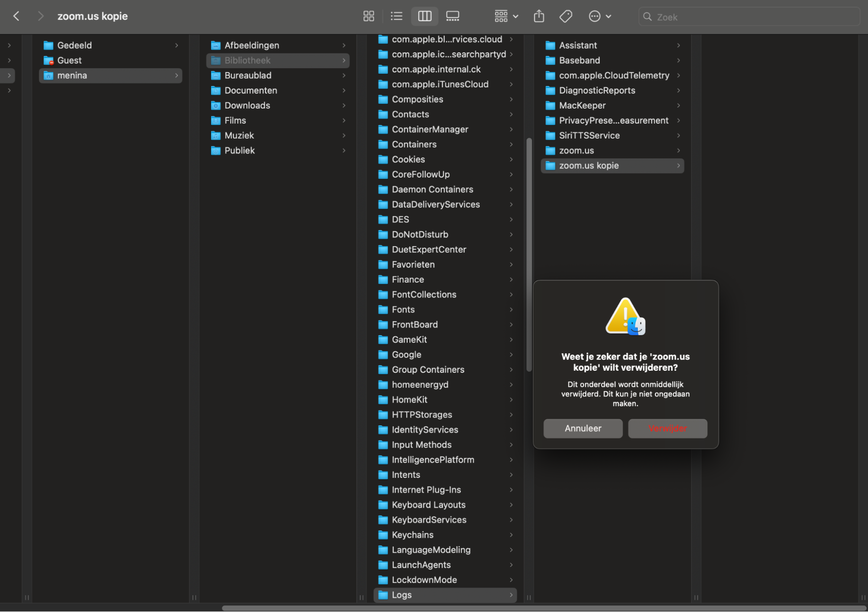868x612 pixels.
Task: Expand the first collapsed sidebar chevron
Action: (9, 46)
